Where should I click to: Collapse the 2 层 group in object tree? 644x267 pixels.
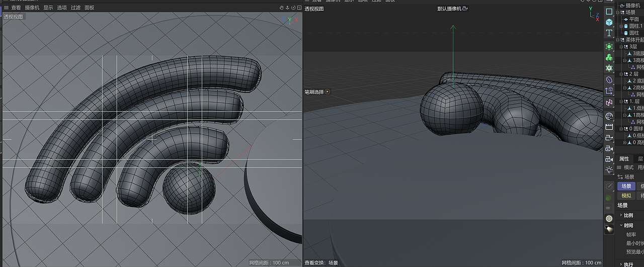622,74
